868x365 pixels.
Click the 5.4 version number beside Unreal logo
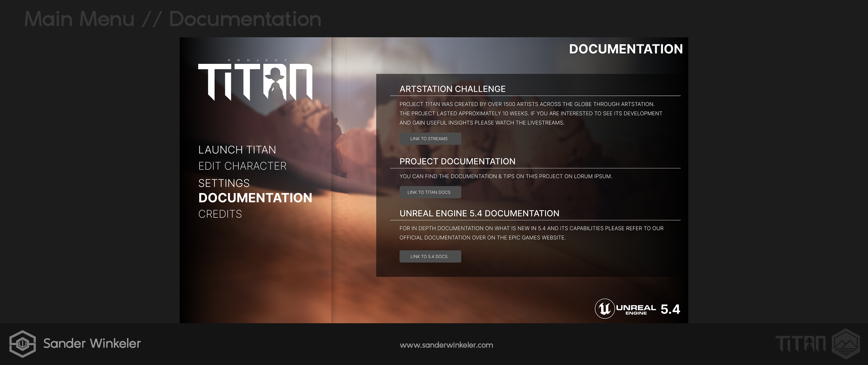coord(670,309)
